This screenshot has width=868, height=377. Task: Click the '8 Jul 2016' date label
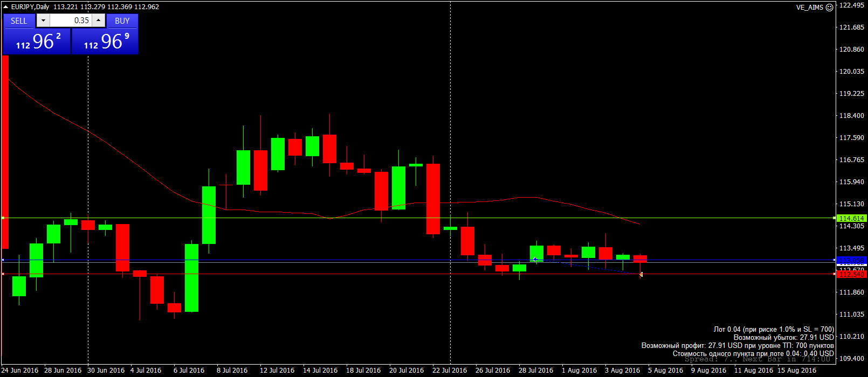[232, 370]
